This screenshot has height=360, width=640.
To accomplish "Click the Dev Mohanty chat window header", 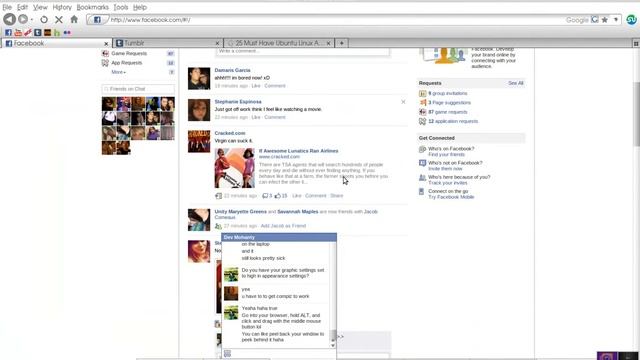I will click(279, 237).
